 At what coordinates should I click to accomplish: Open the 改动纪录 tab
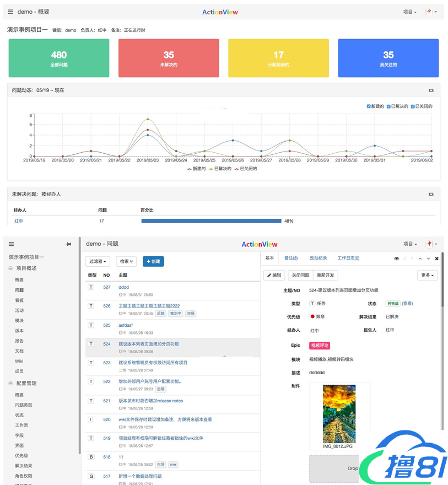pyautogui.click(x=318, y=258)
